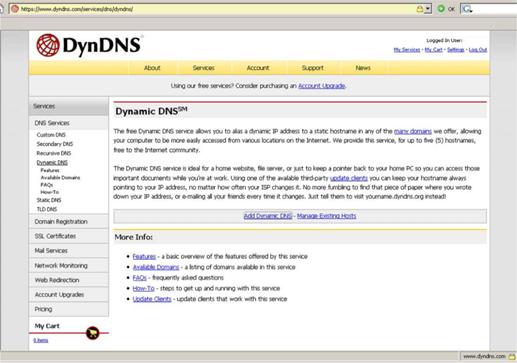Follow the update clients link in the paragraph
The image size is (517, 363).
(349, 178)
